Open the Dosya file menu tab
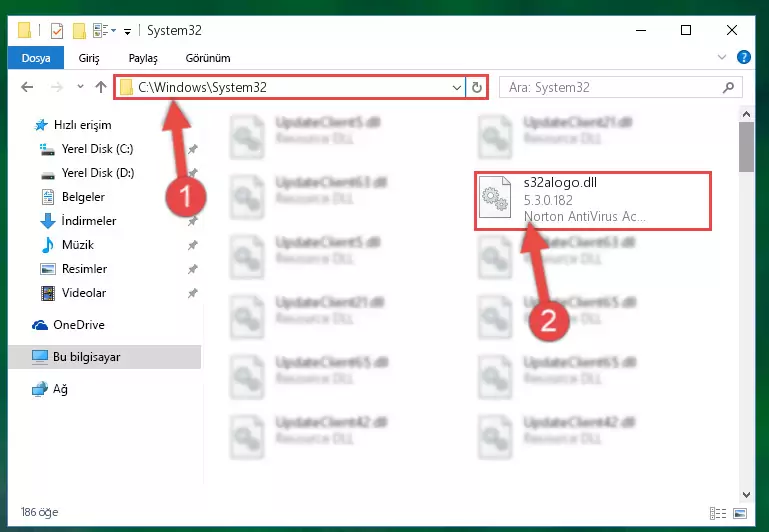The width and height of the screenshot is (769, 532). [x=36, y=58]
